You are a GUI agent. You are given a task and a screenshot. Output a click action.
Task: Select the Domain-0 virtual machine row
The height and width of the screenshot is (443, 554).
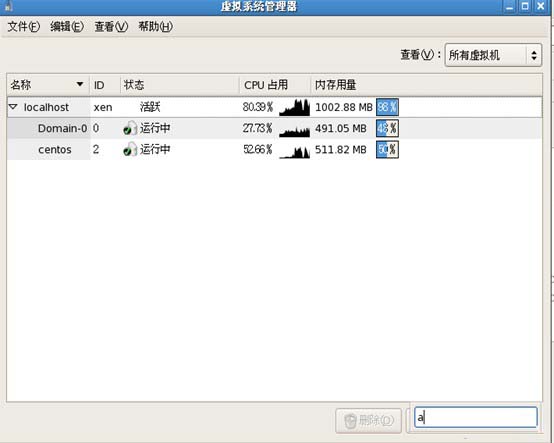(274, 128)
